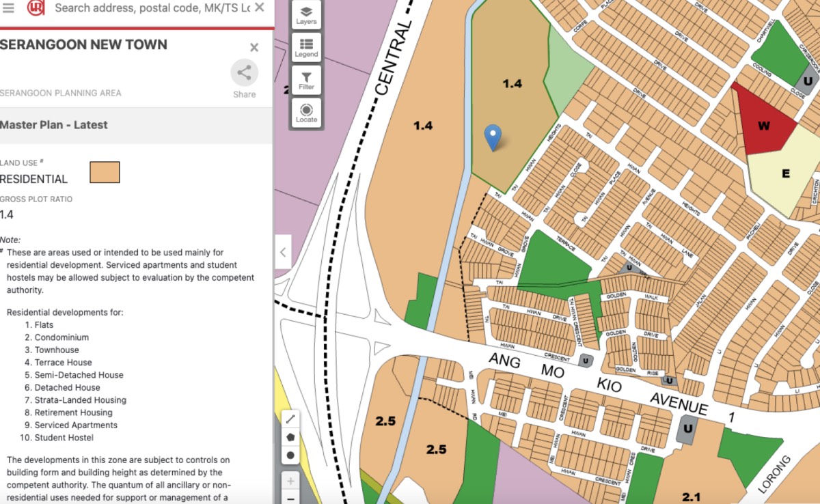820x504 pixels.
Task: Collapse the side panel with the arrow
Action: click(x=283, y=252)
